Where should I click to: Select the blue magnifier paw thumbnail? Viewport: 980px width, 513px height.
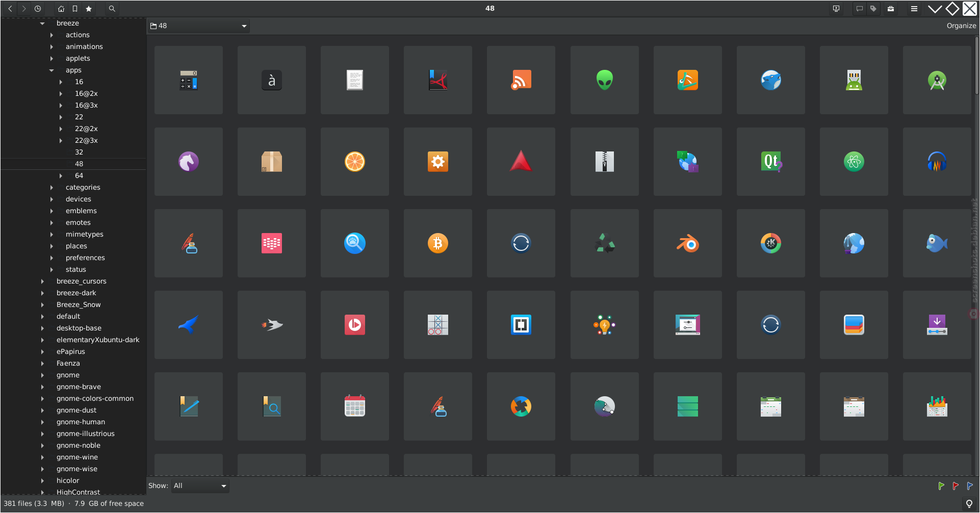[355, 243]
